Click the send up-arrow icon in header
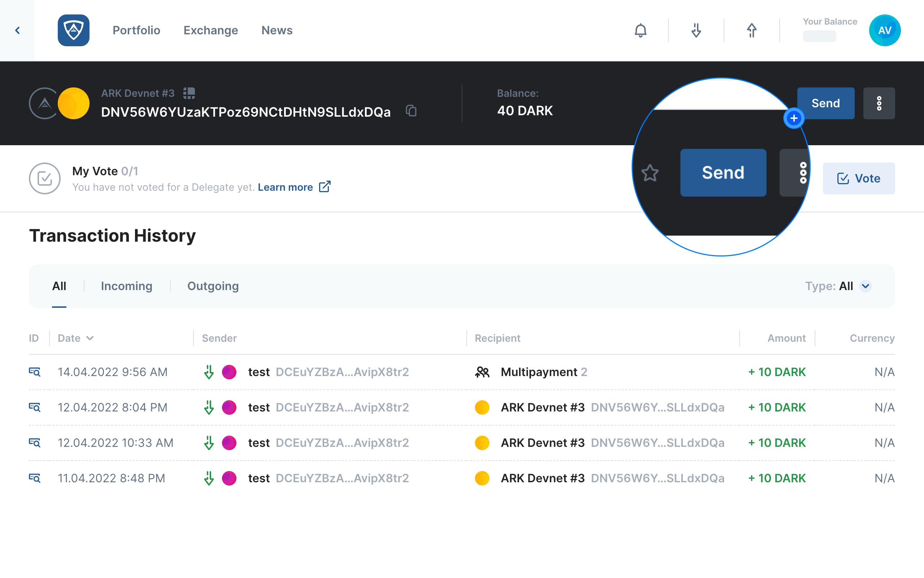 pos(751,30)
